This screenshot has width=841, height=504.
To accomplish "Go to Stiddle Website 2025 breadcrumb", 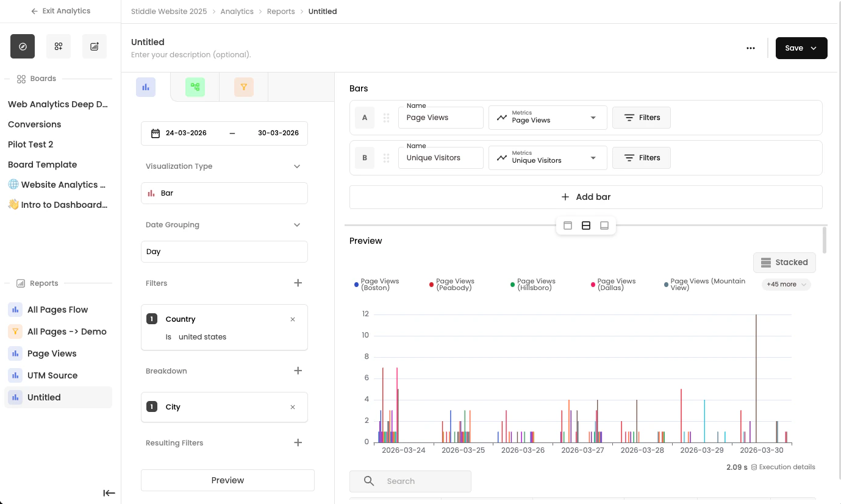I will [x=169, y=12].
